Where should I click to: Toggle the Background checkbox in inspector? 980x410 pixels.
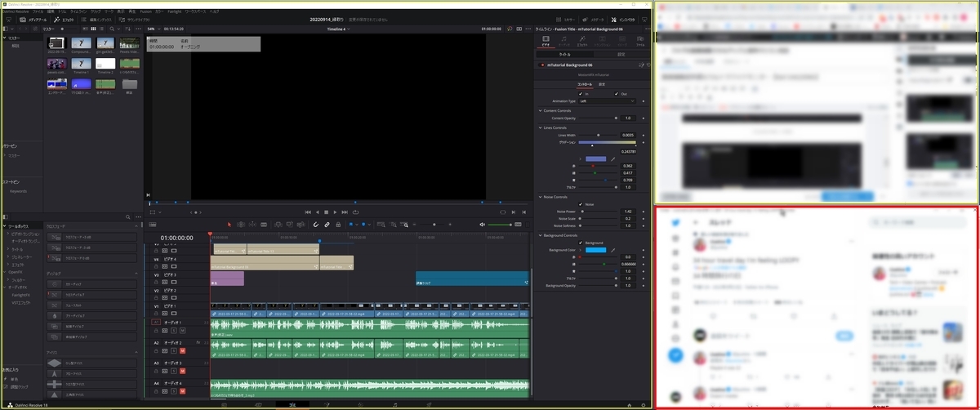[581, 243]
